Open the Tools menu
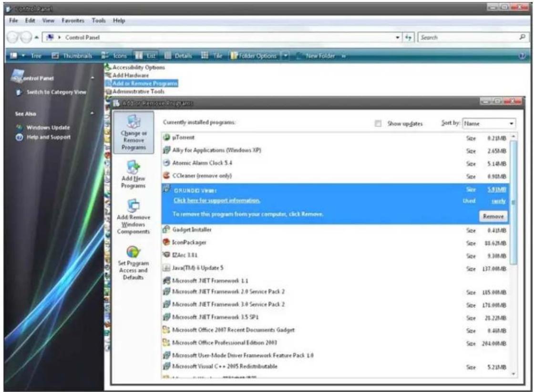This screenshot has width=534, height=392. (99, 20)
